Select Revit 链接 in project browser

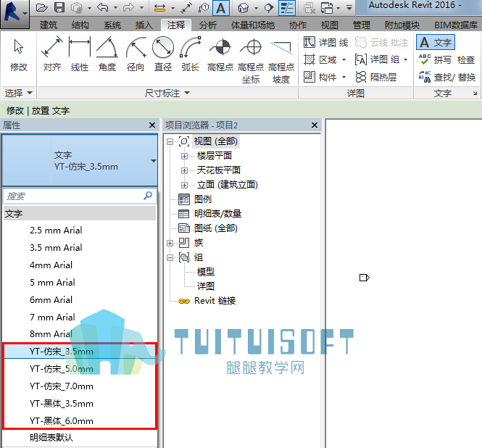(215, 301)
